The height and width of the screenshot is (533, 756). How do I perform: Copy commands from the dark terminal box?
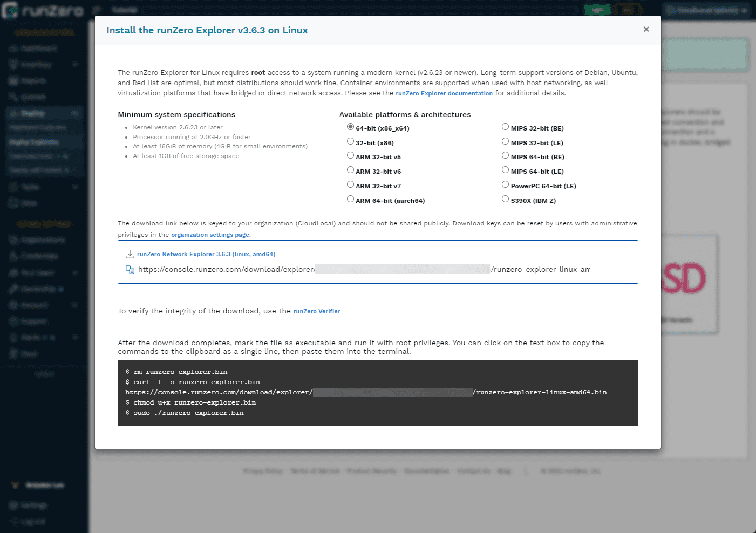click(378, 393)
